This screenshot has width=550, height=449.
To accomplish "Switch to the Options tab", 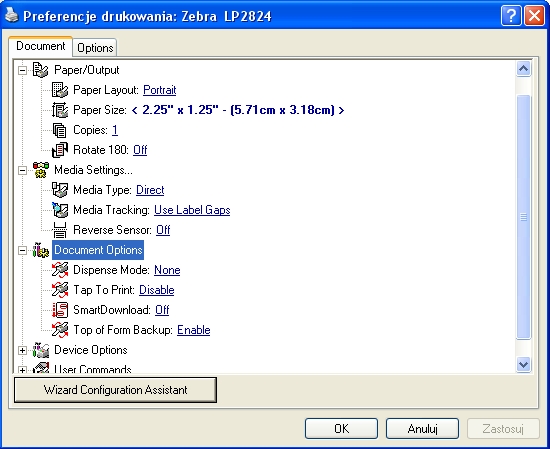I will click(x=95, y=48).
